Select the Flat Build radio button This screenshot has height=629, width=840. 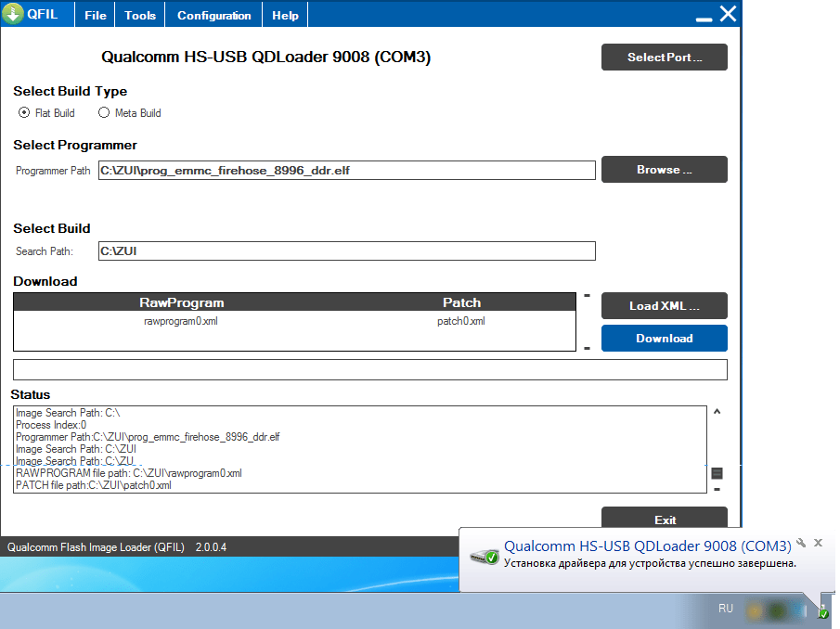tap(24, 112)
